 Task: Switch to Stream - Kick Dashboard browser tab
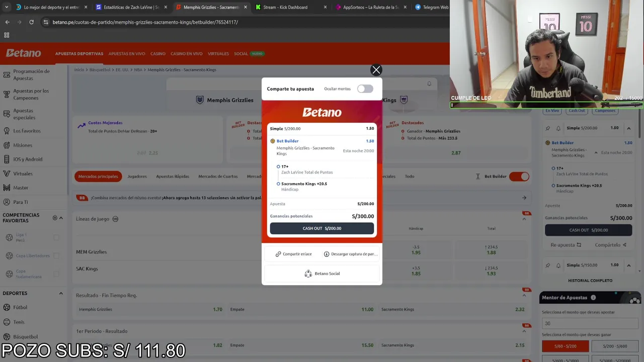pos(290,7)
